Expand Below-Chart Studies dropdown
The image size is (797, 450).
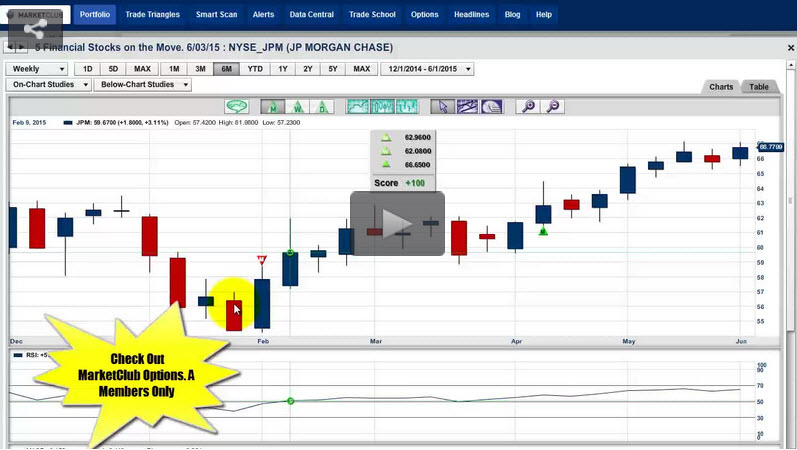click(x=143, y=84)
